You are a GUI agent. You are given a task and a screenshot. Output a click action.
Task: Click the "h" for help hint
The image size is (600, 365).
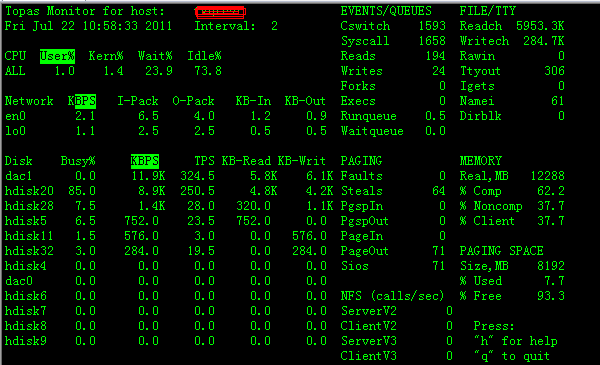coord(515,341)
